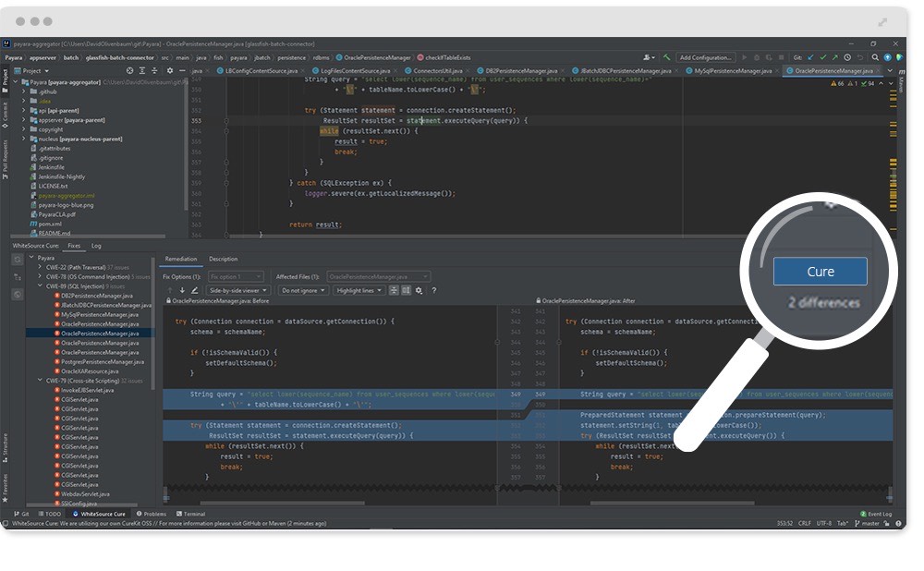Expand the .github folder

pos(24,91)
